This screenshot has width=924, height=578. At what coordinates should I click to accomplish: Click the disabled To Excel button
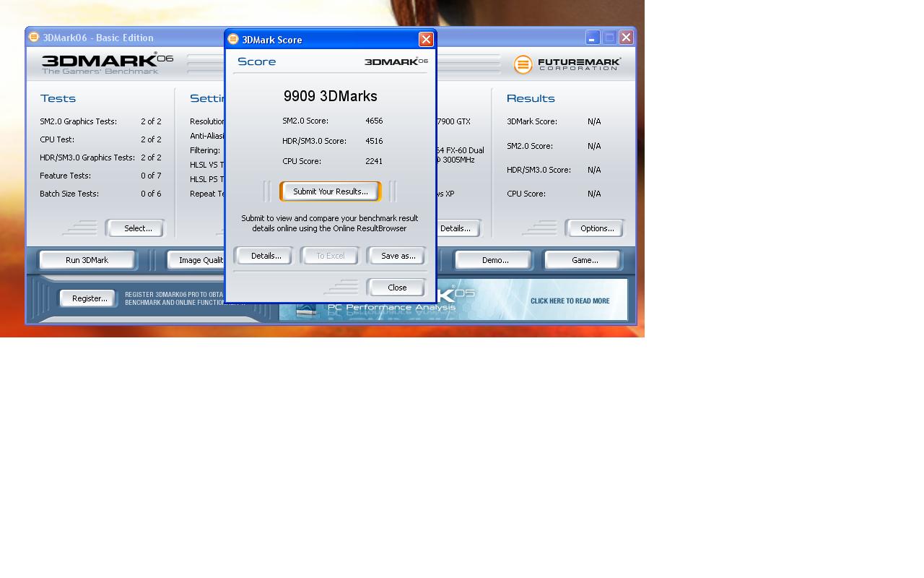[x=331, y=256]
